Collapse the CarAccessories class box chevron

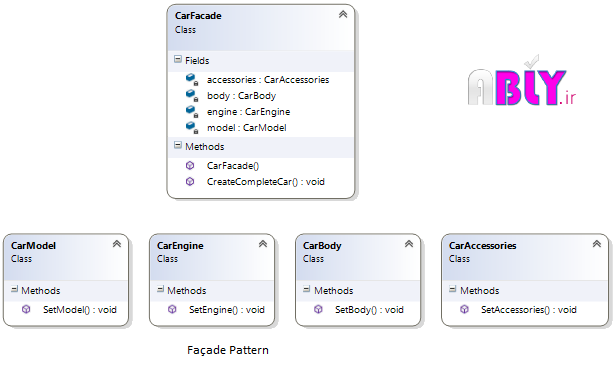click(597, 244)
